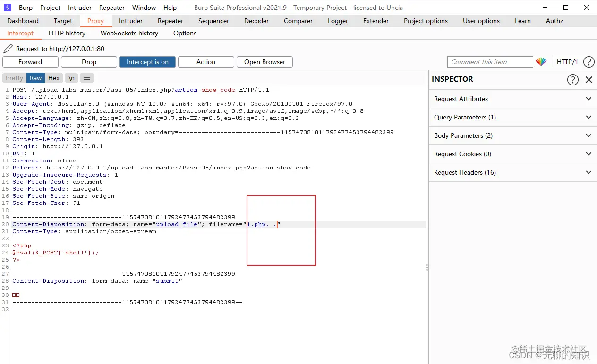Switch to the Raw view
Viewport: 597px width, 364px height.
coord(35,78)
